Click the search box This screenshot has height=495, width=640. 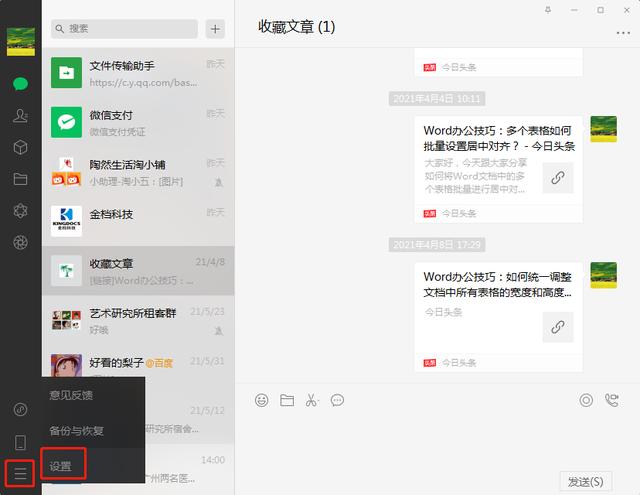[124, 29]
